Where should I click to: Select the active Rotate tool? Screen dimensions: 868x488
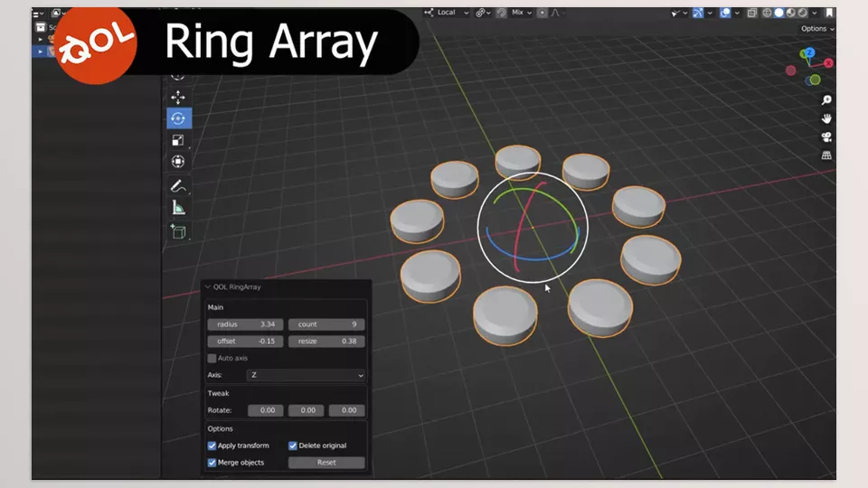[179, 118]
